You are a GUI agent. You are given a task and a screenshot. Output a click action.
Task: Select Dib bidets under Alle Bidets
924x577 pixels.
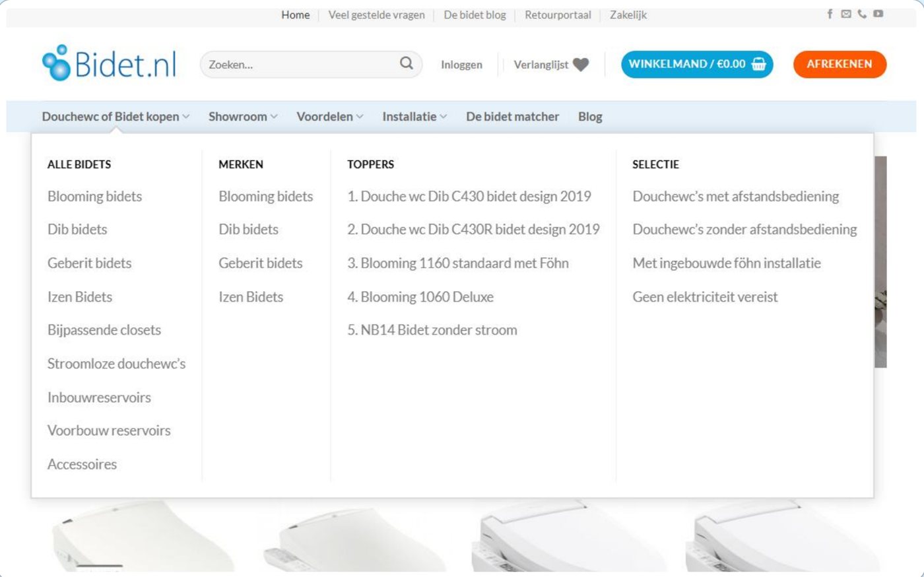pyautogui.click(x=77, y=230)
